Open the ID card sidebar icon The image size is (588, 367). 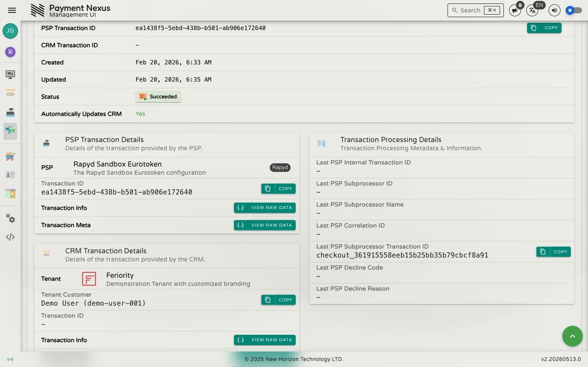[x=10, y=175]
